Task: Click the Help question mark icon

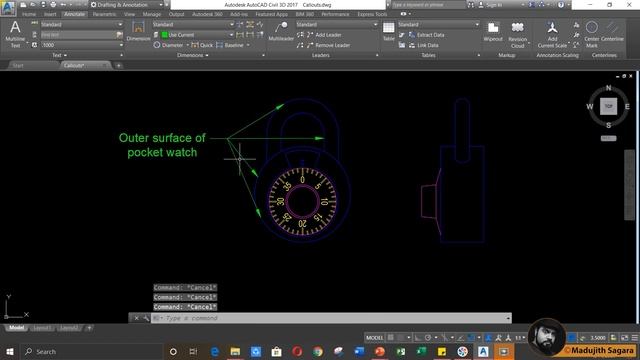Action: tap(561, 5)
